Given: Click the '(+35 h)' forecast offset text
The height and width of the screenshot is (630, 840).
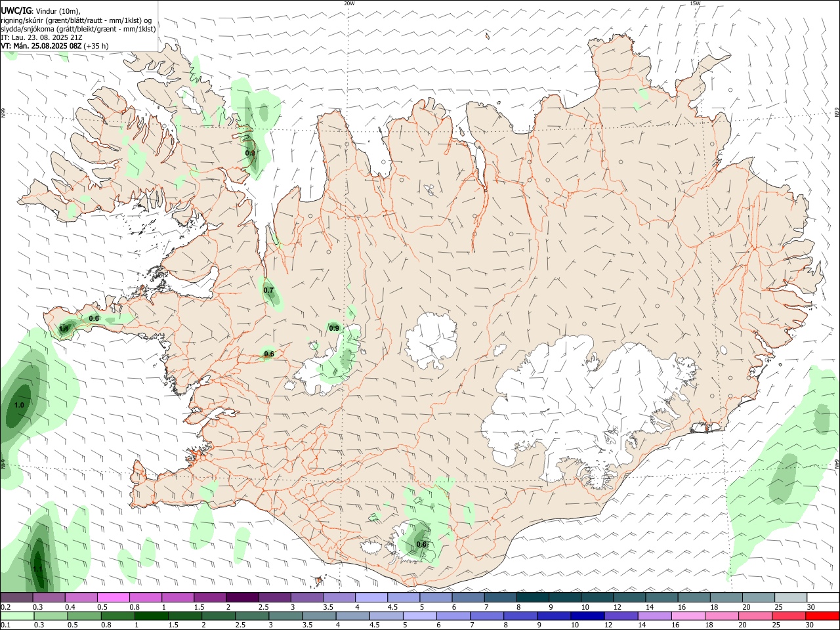Looking at the screenshot, I should click(x=96, y=46).
